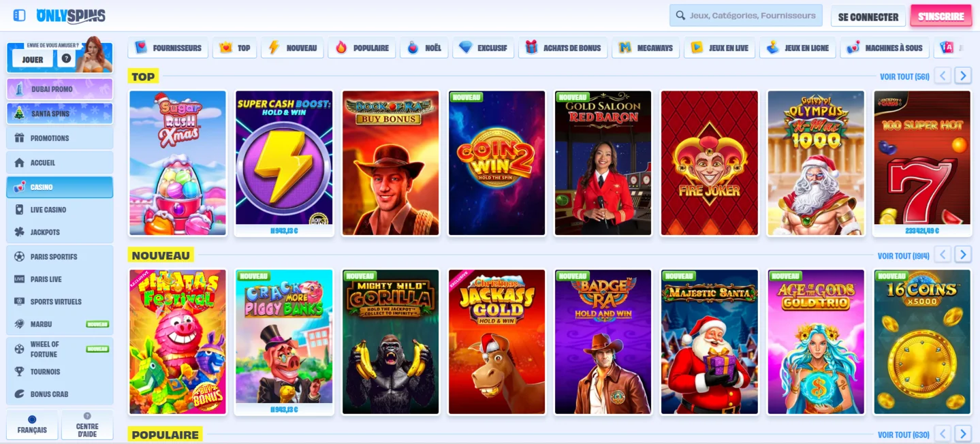Go to next games in Top row
This screenshot has height=444, width=980.
point(962,76)
